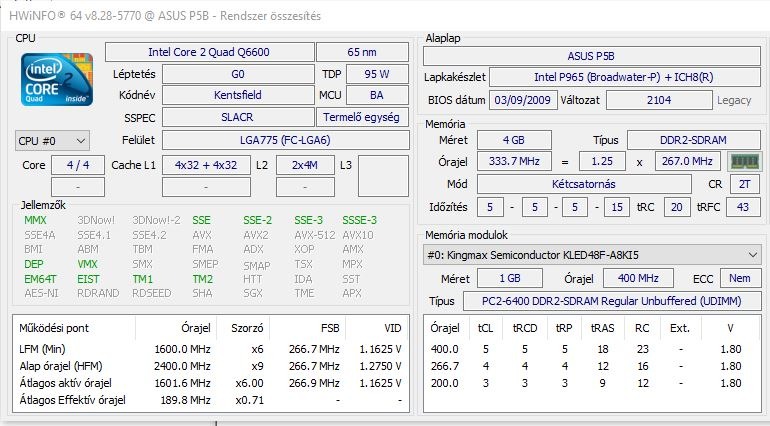Select the Kentsfield codename field
This screenshot has height=426, width=770.
click(x=240, y=96)
